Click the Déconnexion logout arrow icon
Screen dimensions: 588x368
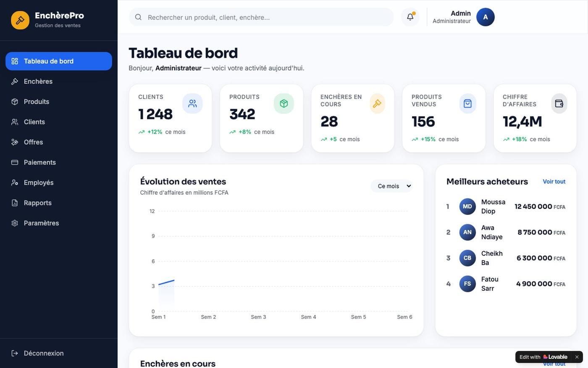[x=15, y=353]
